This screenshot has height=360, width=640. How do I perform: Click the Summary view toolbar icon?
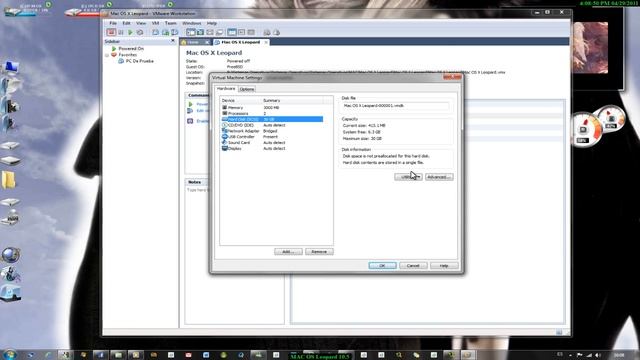pyautogui.click(x=232, y=32)
